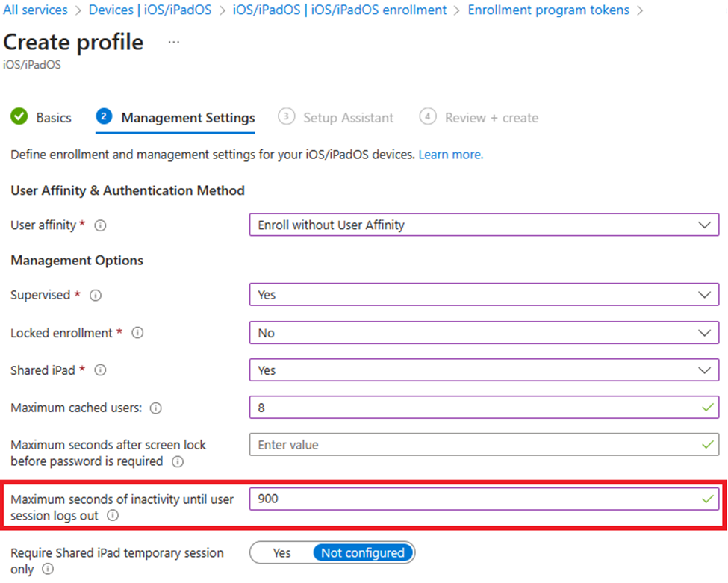728x583 pixels.
Task: Open the ellipsis menu beside Create profile
Action: [174, 43]
